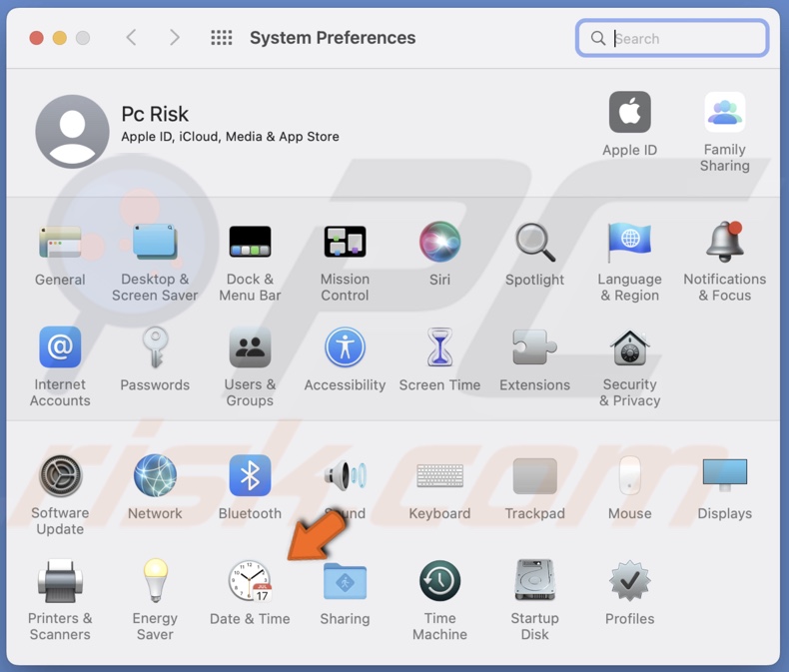The width and height of the screenshot is (789, 672).
Task: Open Date & Time preferences
Action: 250,582
